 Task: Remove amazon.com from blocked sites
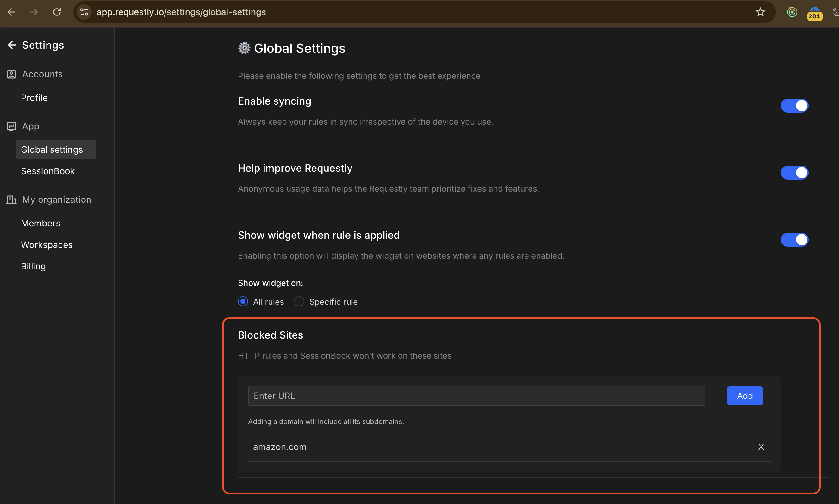click(x=761, y=447)
